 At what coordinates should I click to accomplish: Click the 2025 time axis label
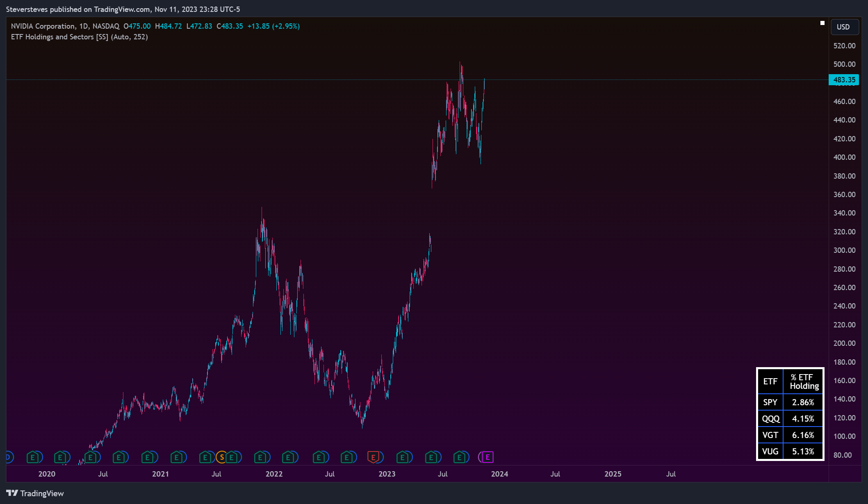point(613,474)
